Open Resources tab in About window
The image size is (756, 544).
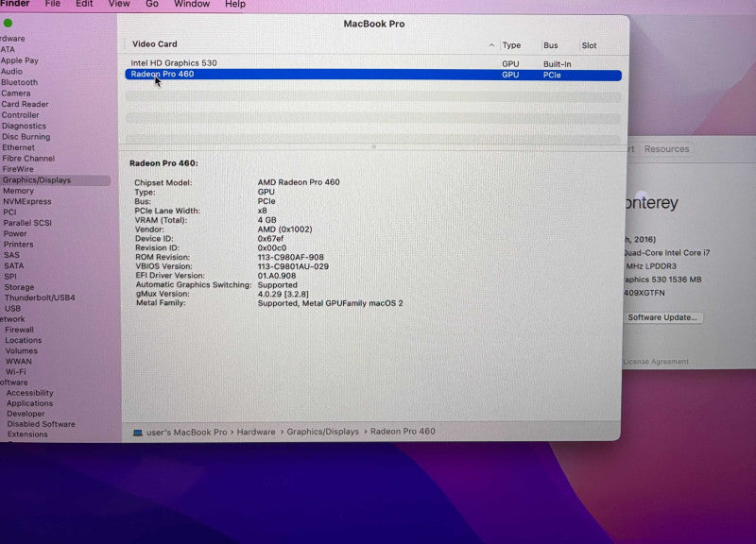tap(666, 149)
